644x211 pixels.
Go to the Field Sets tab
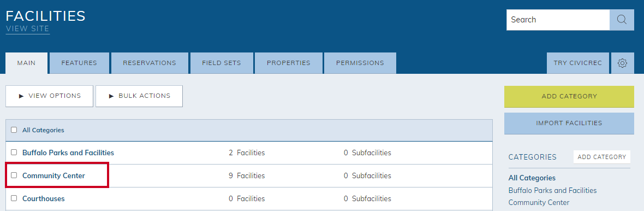tap(222, 63)
